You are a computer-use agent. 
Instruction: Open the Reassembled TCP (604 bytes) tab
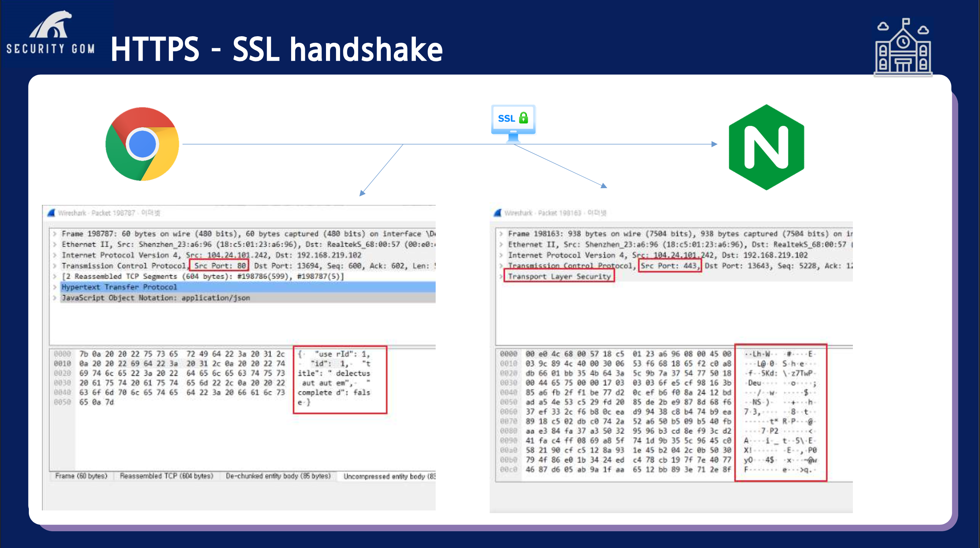(x=166, y=476)
